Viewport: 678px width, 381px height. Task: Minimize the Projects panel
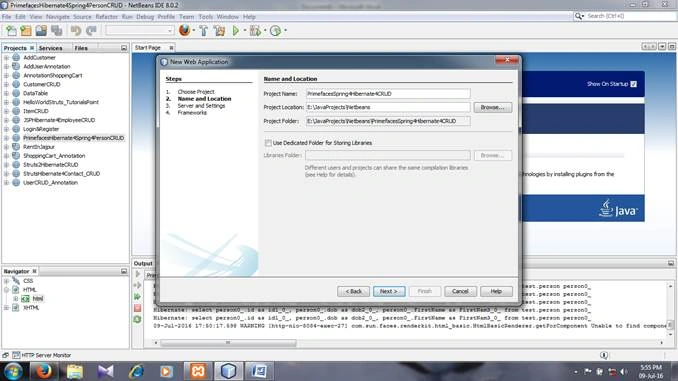124,48
